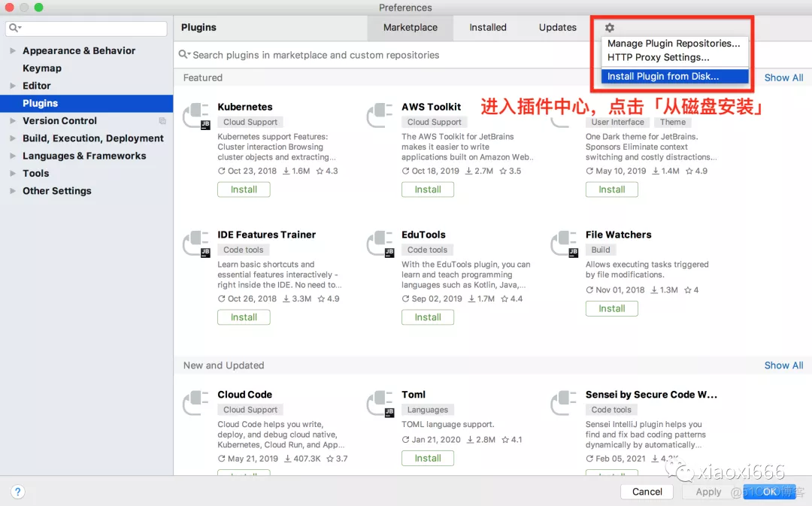This screenshot has width=812, height=506.
Task: Expand the Appearance & Behavior section
Action: (x=12, y=50)
